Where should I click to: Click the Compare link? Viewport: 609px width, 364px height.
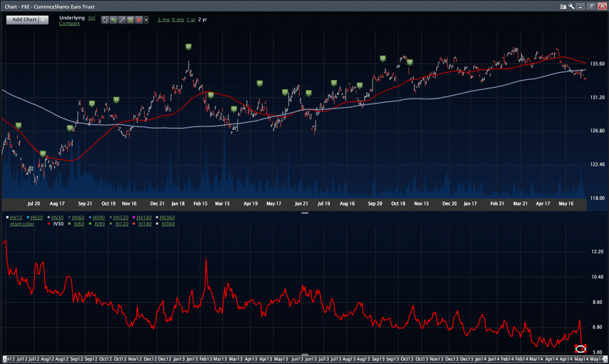click(x=69, y=23)
